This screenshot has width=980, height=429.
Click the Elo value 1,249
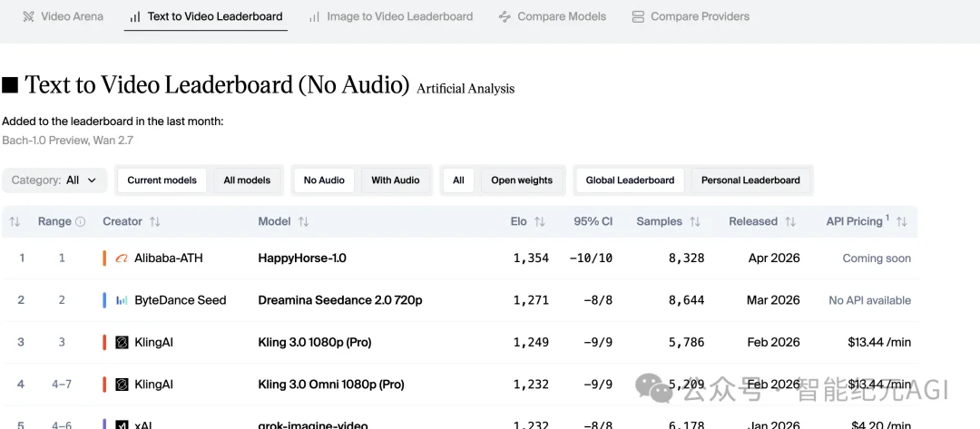point(531,342)
